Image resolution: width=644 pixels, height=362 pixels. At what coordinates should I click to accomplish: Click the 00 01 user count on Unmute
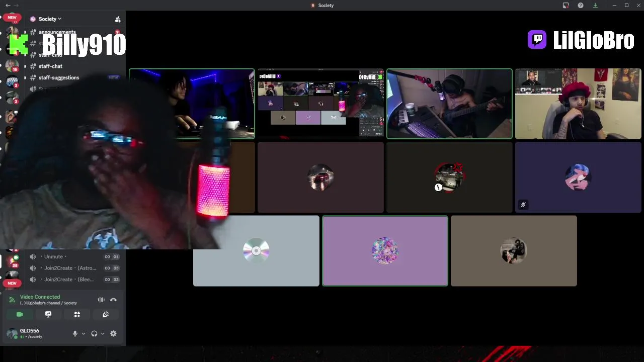[x=111, y=256]
